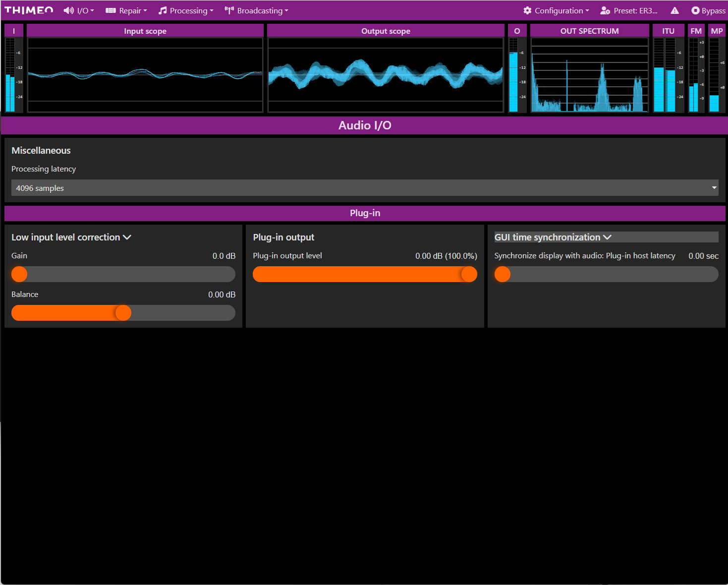The width and height of the screenshot is (728, 585).
Task: Click the Plug-in output level slider
Action: [x=365, y=274]
